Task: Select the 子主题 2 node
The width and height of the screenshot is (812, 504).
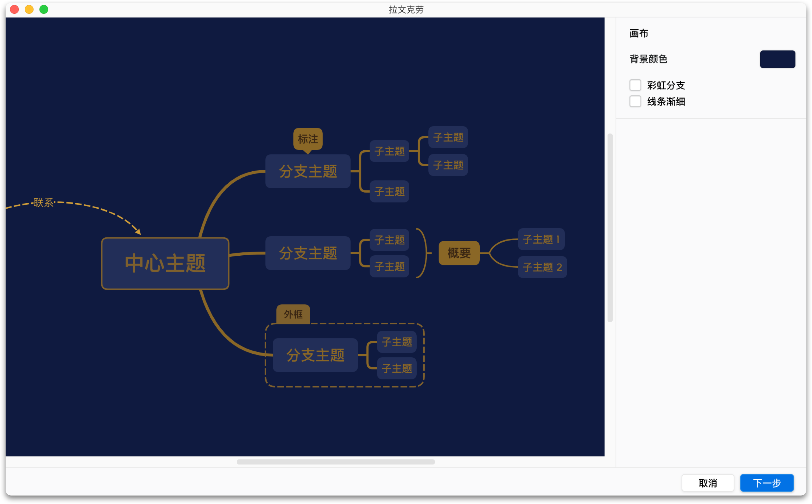Action: tap(542, 267)
